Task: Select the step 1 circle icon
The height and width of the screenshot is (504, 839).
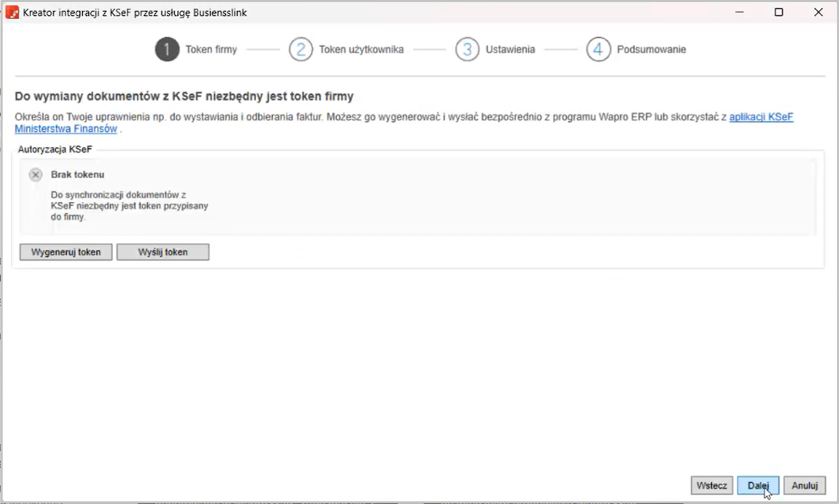Action: [167, 50]
